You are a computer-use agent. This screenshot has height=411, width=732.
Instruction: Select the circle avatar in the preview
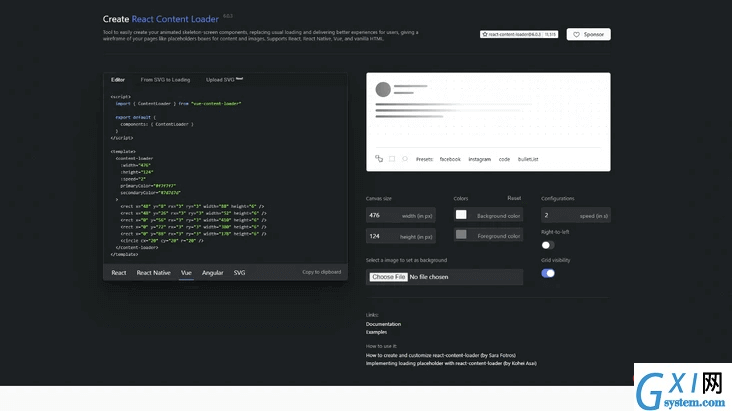[383, 89]
